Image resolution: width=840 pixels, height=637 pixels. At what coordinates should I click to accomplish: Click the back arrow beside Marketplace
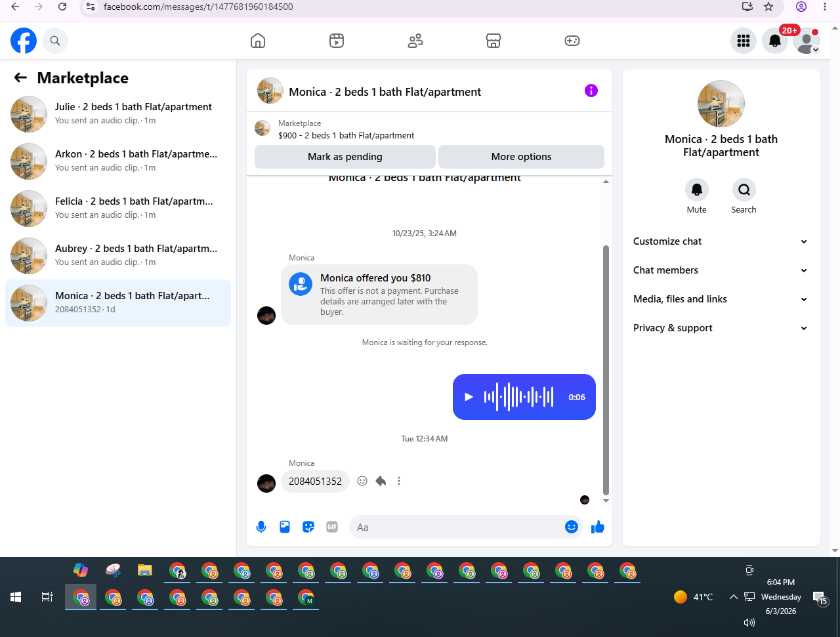point(20,78)
